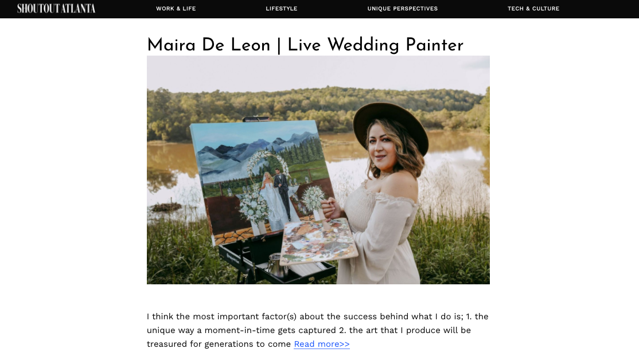Select the Tech & Culture menu item

click(x=533, y=9)
